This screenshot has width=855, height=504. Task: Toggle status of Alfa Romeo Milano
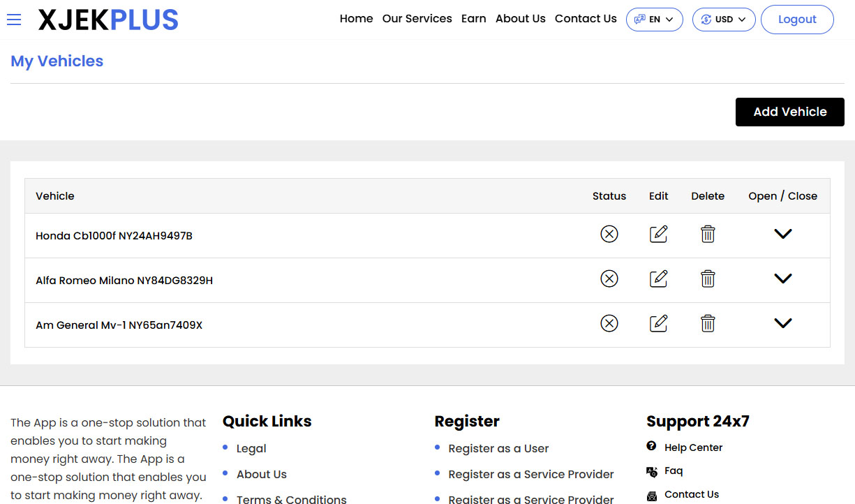pos(609,279)
